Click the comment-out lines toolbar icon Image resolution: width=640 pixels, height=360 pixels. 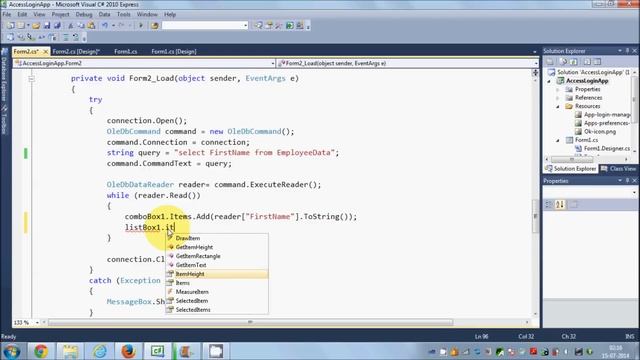[66, 37]
